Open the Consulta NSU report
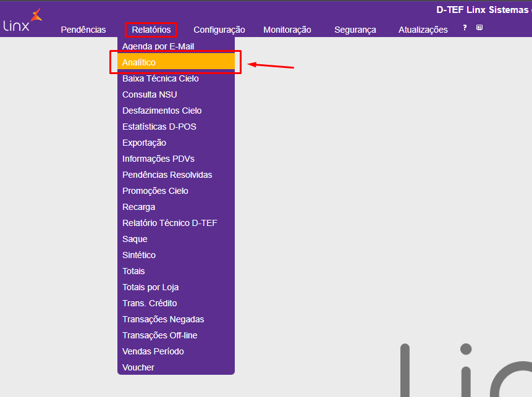532x397 pixels. [175, 94]
